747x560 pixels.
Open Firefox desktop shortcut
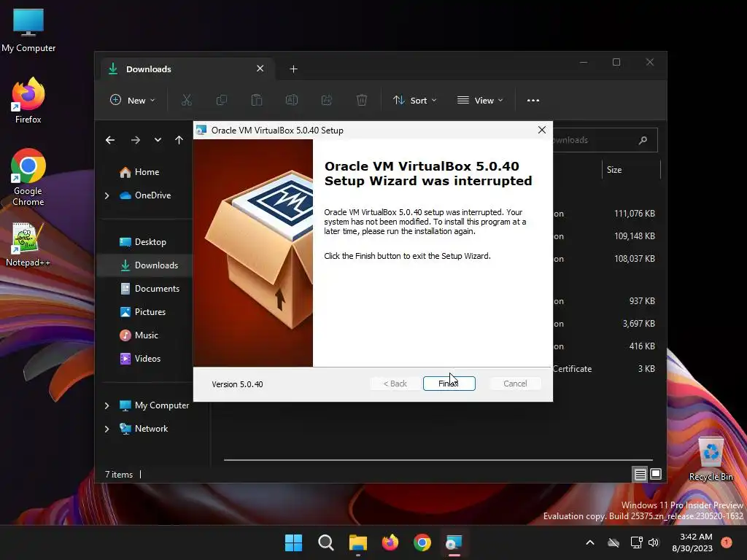point(28,101)
